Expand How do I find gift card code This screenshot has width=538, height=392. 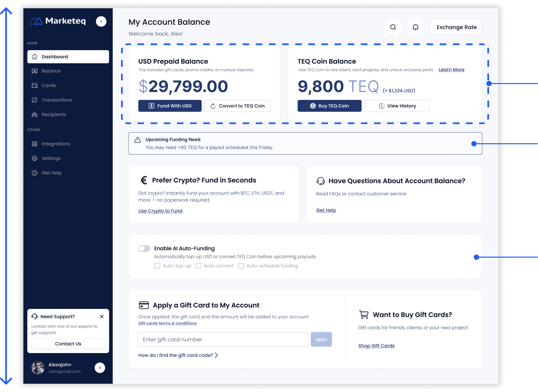[x=178, y=355]
